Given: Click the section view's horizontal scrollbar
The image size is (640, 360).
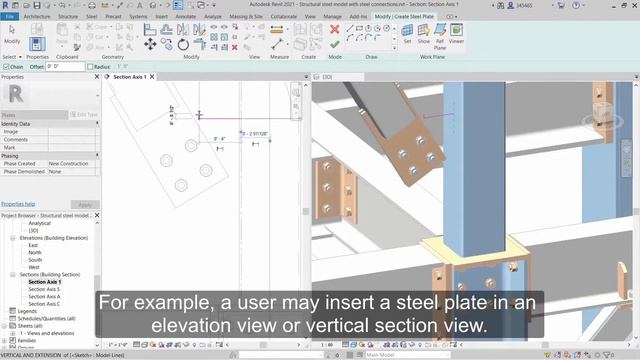Looking at the screenshot, I should [x=263, y=345].
